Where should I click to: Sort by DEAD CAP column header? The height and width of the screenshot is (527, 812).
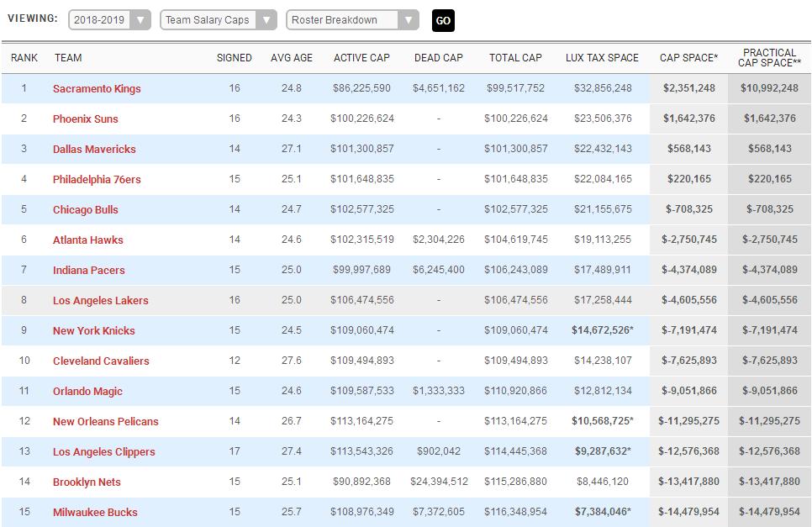coord(439,58)
